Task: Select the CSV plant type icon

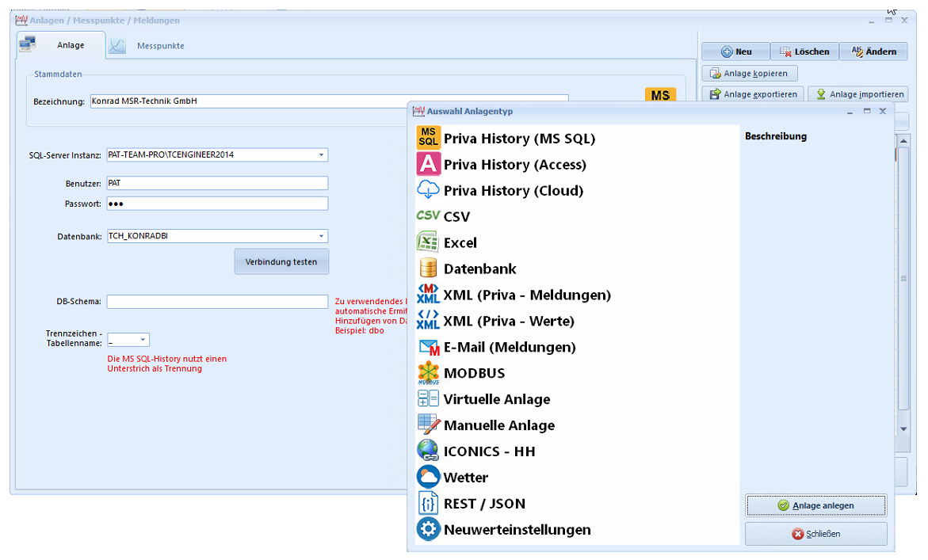Action: click(x=428, y=215)
